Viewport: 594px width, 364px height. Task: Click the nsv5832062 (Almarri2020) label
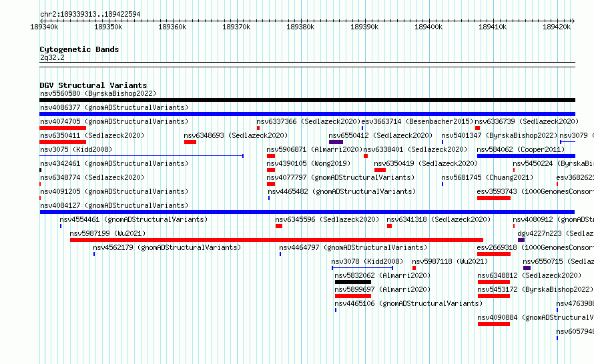(382, 275)
